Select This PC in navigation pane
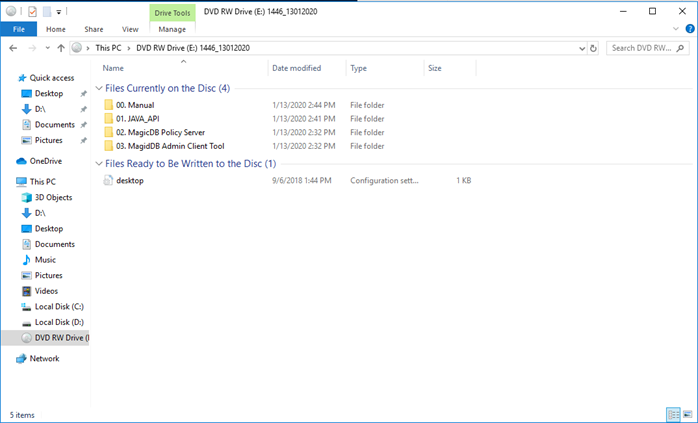The width and height of the screenshot is (698, 423). 43,182
